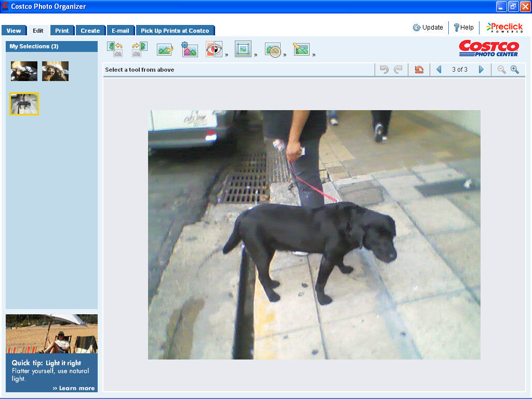Select the red-eye removal tool
The image size is (532, 399).
pyautogui.click(x=214, y=49)
